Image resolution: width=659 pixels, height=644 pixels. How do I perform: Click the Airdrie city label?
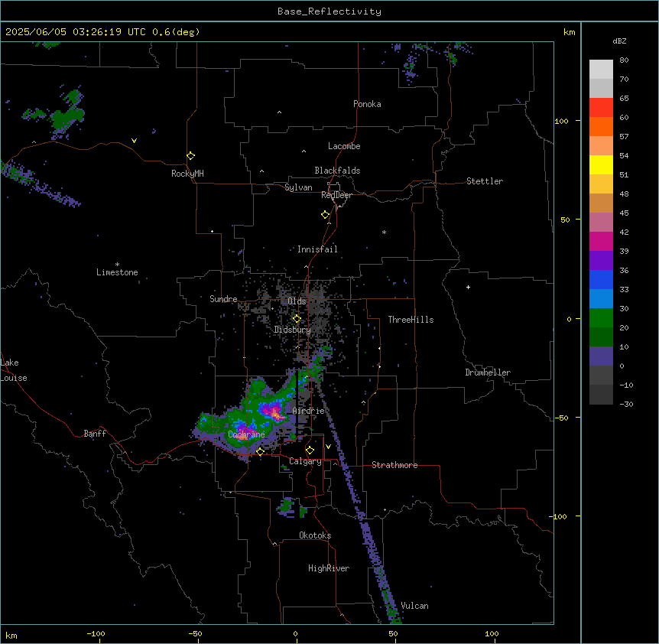[x=308, y=411]
